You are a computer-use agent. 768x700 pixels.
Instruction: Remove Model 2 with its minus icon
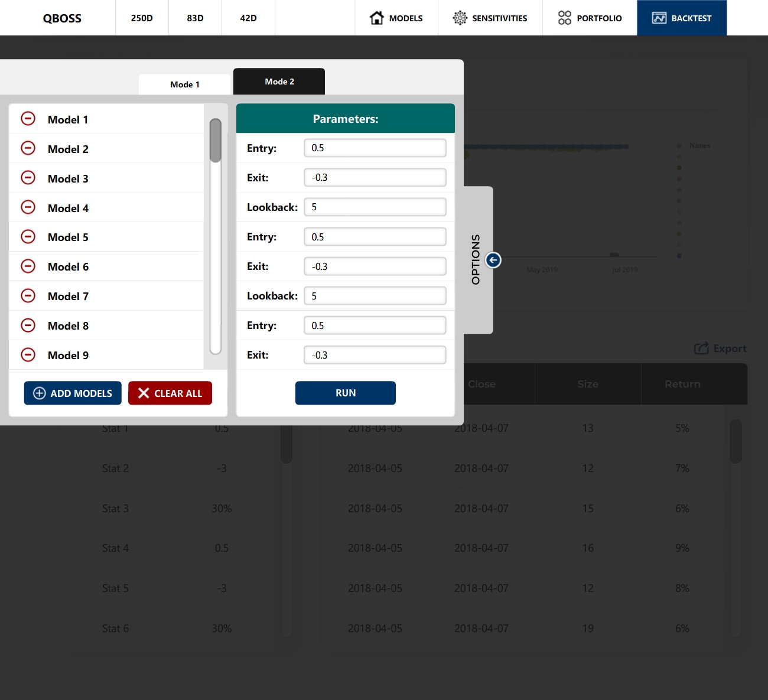28,148
